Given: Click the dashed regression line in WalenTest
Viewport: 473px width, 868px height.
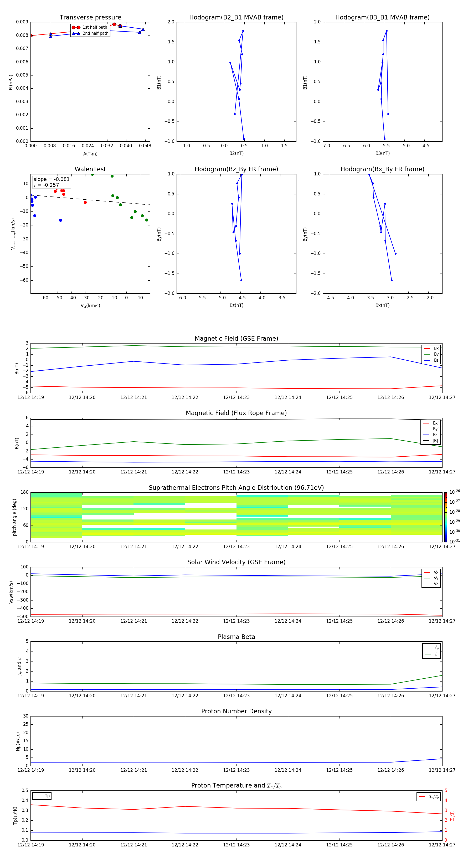Looking at the screenshot, I should click(90, 200).
